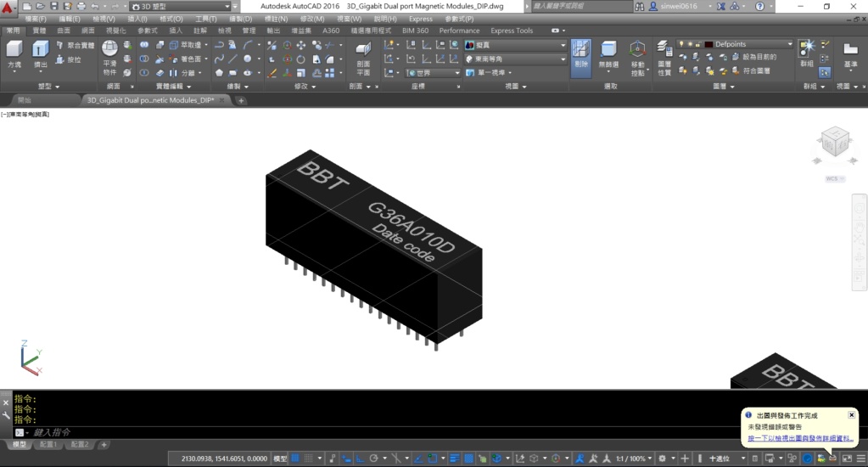The image size is (868, 467).
Task: Open the 東南等角 view dropdown
Action: pos(515,59)
